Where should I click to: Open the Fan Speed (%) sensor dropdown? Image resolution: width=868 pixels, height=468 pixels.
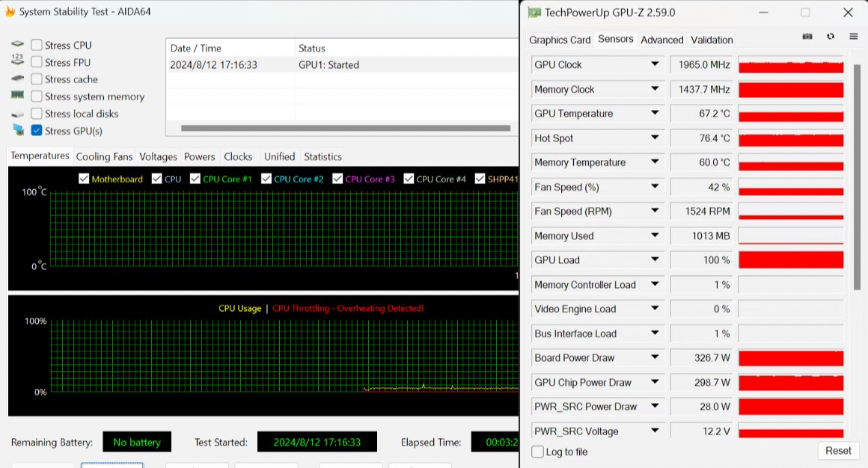(655, 186)
